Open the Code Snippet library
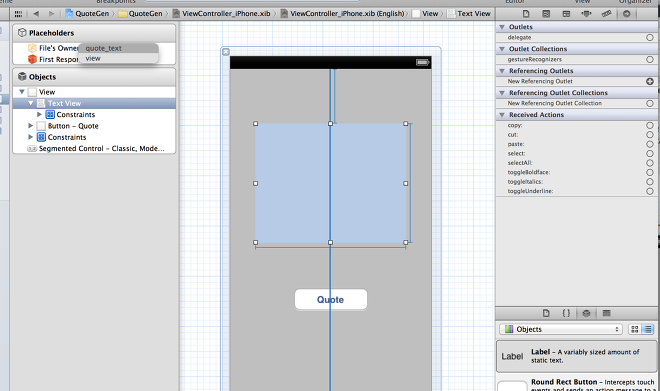This screenshot has height=391, width=660. click(x=566, y=313)
